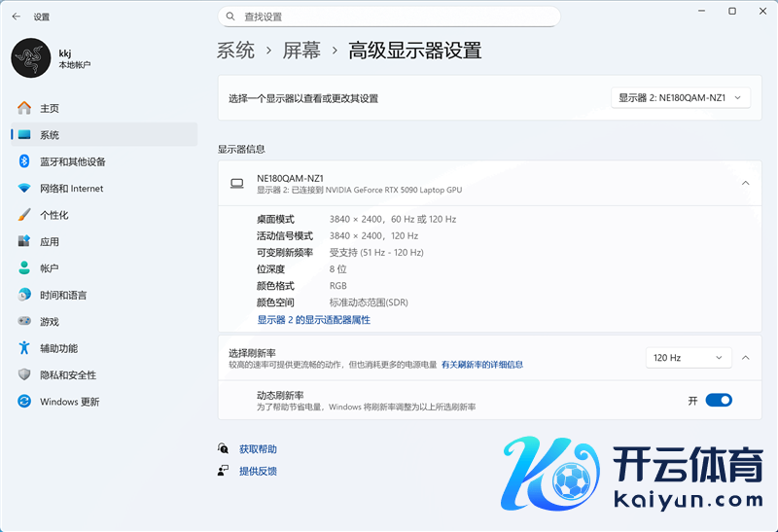
Task: Click the 有关刷新率的详细信息 link
Action: point(481,365)
